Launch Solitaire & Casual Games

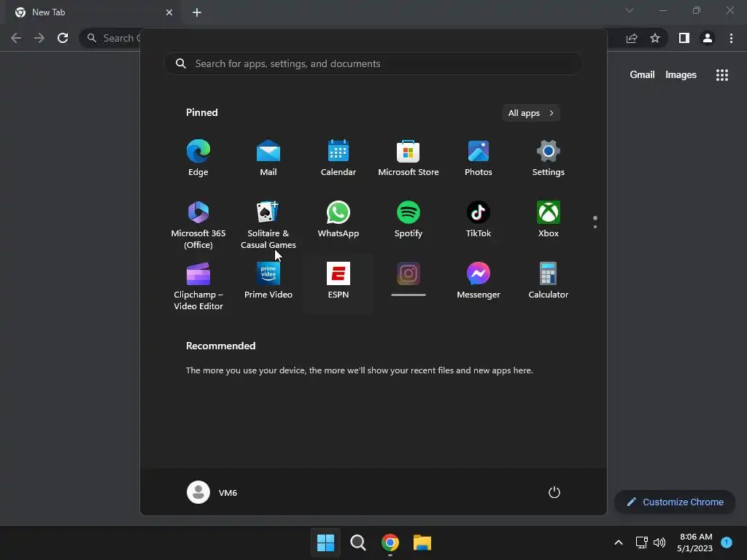point(268,225)
